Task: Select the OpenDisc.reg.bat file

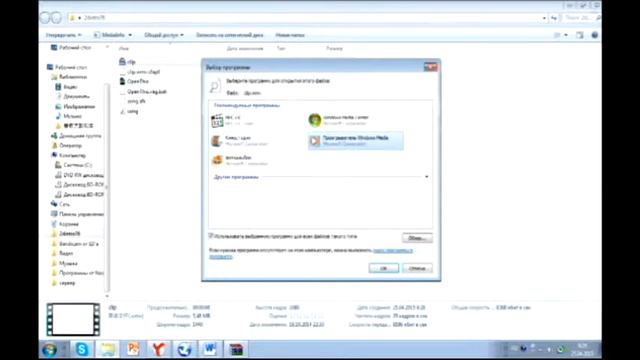Action: [143, 91]
